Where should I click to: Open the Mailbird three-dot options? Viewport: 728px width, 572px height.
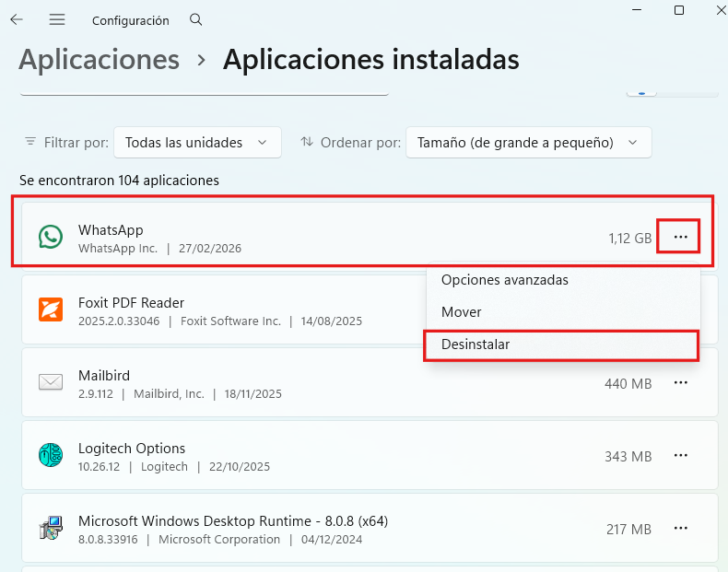click(680, 383)
